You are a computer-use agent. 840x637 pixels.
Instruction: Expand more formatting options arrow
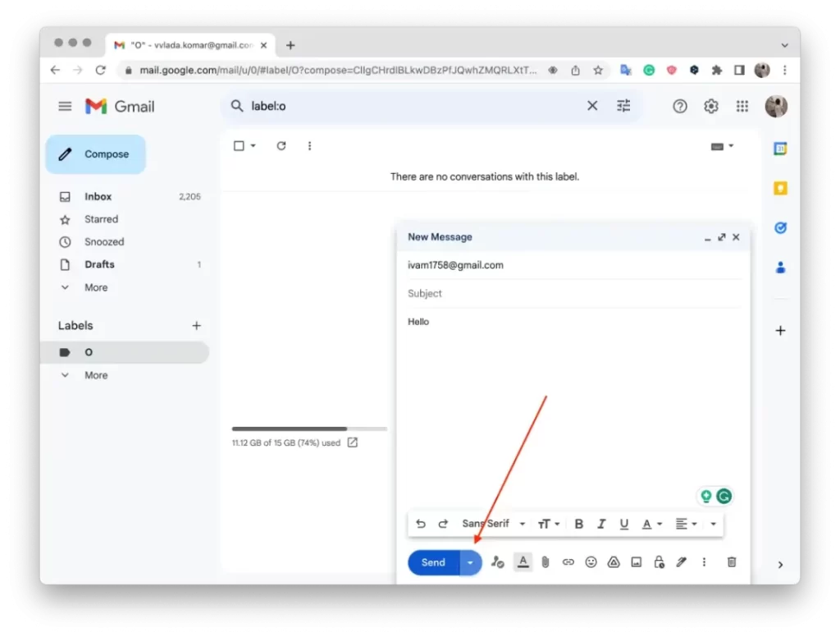(713, 524)
